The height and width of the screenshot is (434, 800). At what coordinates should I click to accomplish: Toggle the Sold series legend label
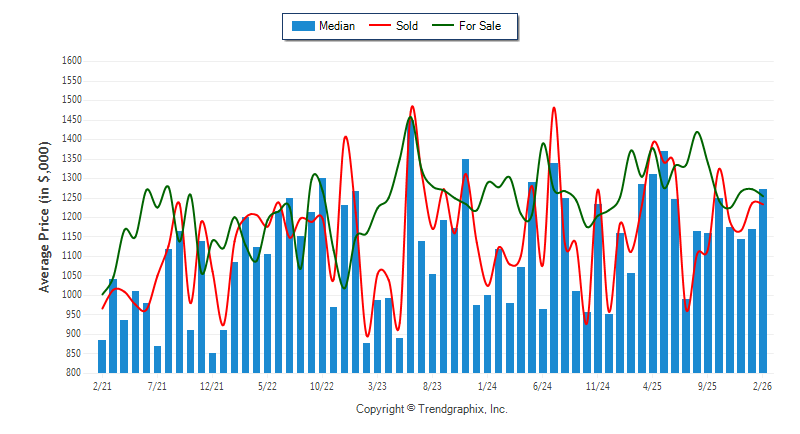click(x=407, y=26)
